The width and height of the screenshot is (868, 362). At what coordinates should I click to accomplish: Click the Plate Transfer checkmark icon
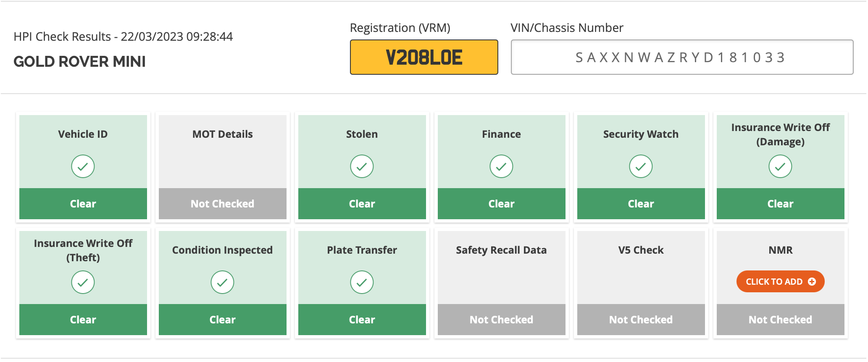point(362,282)
